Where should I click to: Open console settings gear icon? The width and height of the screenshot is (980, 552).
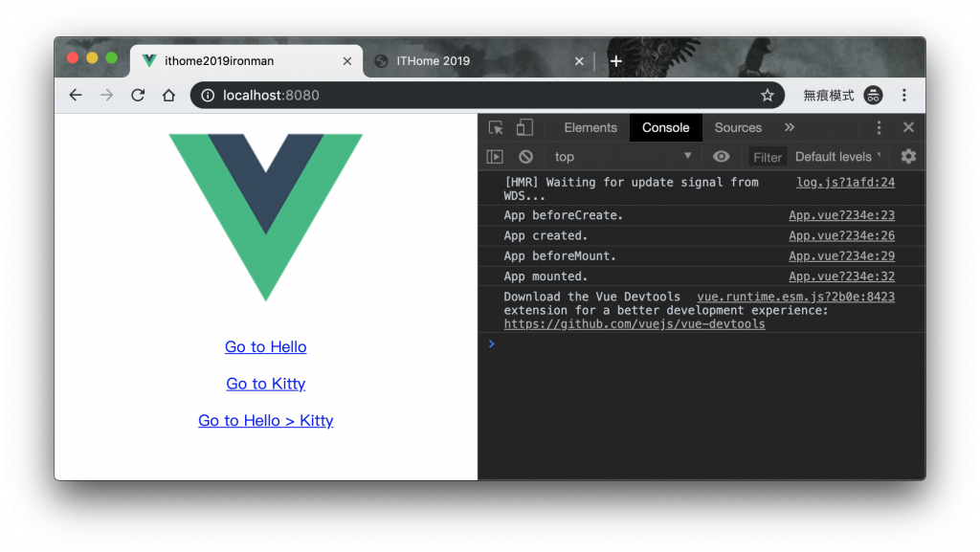tap(908, 157)
